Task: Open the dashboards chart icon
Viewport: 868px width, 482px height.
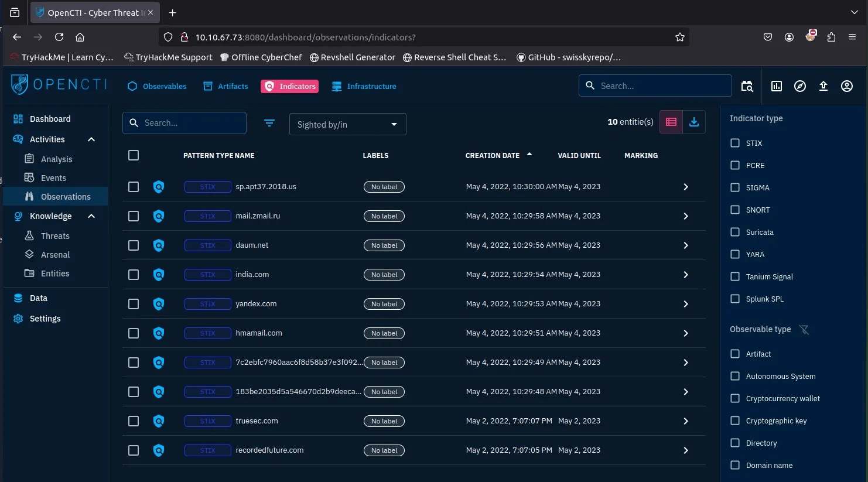Action: click(777, 86)
